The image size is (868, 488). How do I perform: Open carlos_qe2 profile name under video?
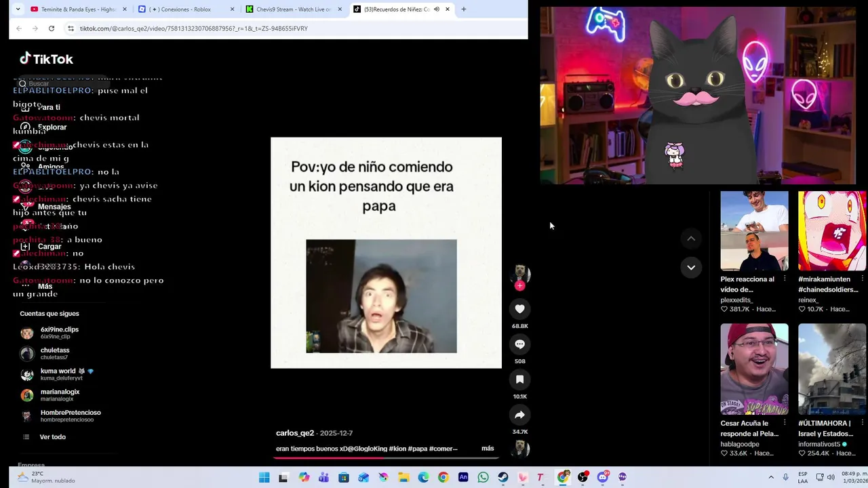tap(295, 433)
